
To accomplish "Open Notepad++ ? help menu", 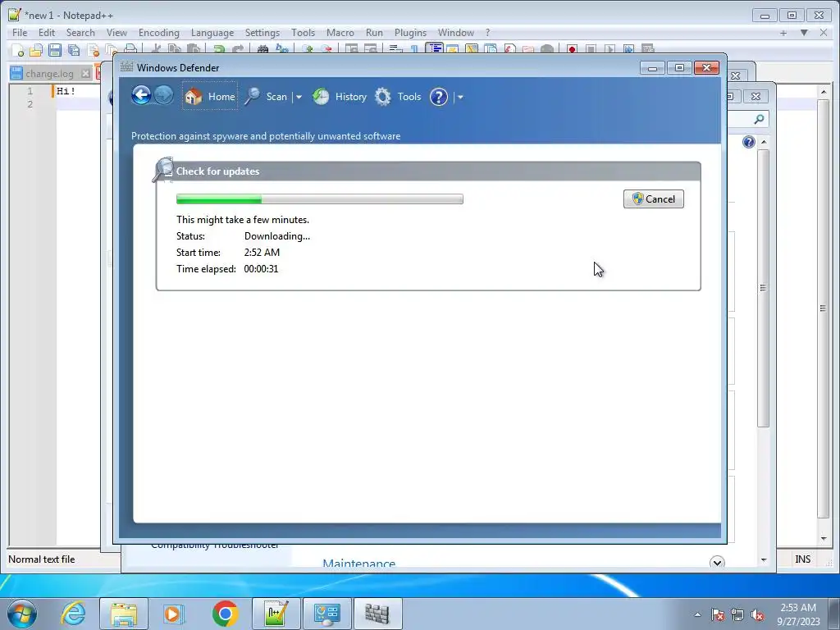I will pos(487,33).
